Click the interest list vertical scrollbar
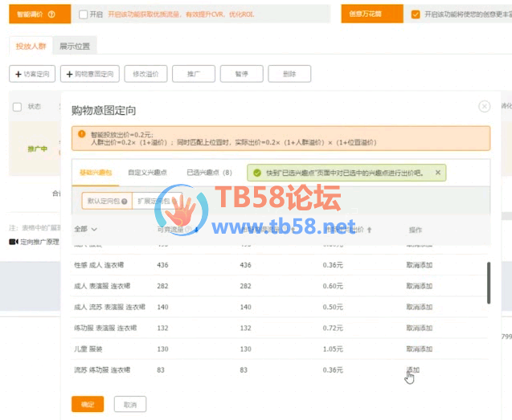The height and width of the screenshot is (420, 512). 488,281
